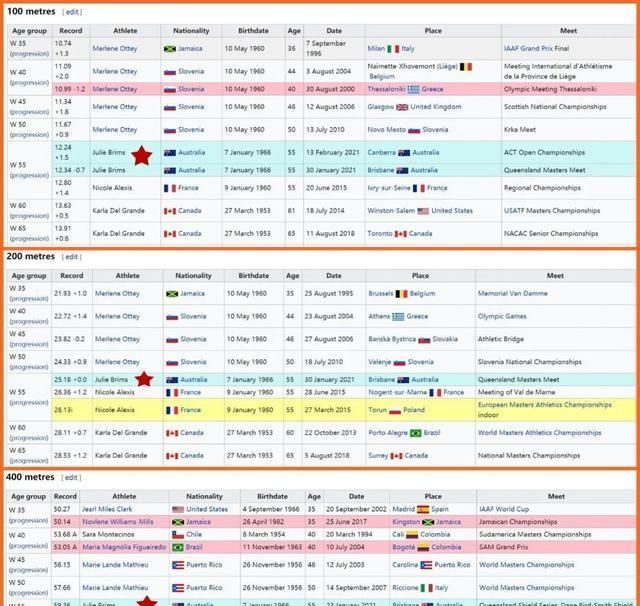Click Belgium flag next to Brussels

click(402, 293)
